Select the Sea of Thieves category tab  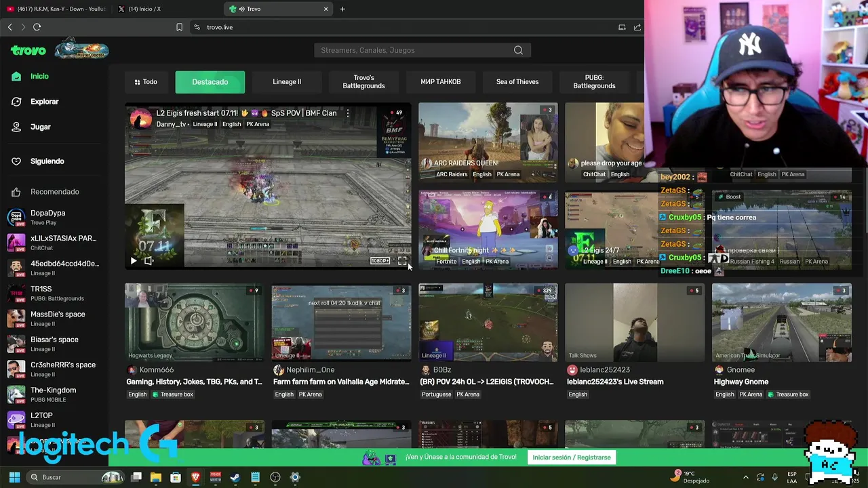(x=517, y=82)
